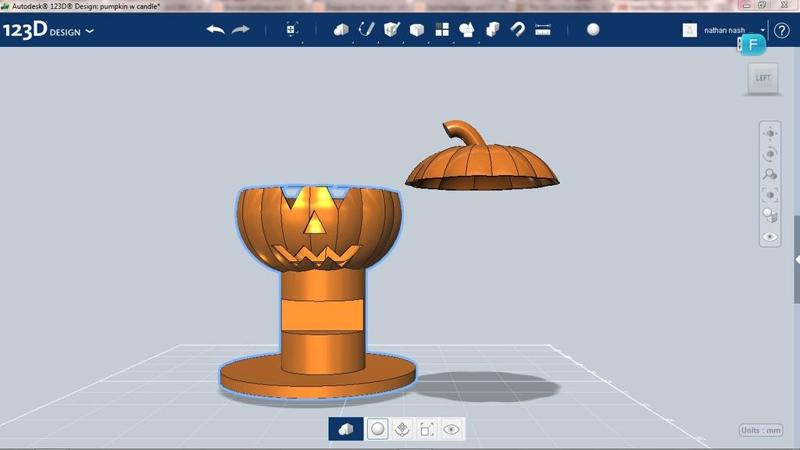Expand the nathan nash account dropdown
The height and width of the screenshot is (450, 800).
point(763,30)
